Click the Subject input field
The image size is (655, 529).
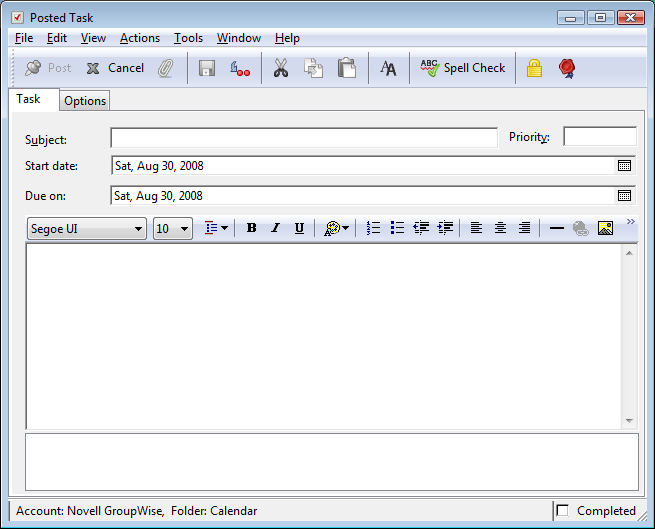click(304, 138)
